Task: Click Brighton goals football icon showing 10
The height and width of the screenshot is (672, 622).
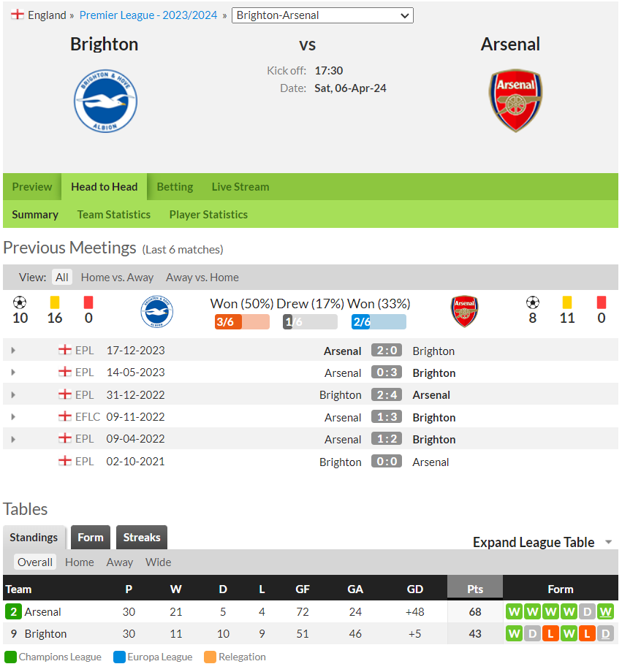Action: 20,302
